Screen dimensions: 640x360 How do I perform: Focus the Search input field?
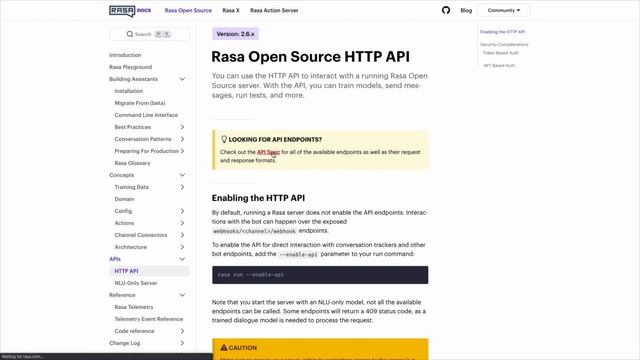point(149,34)
